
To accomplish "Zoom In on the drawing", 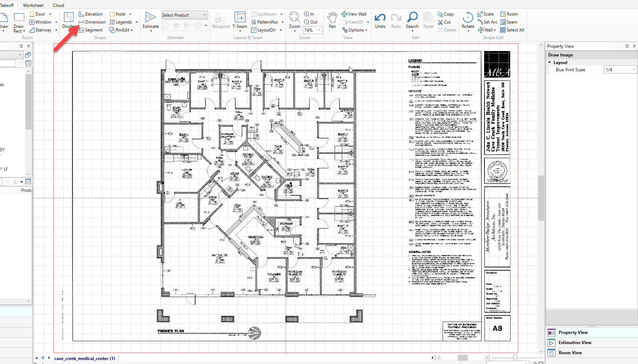I will pyautogui.click(x=309, y=14).
